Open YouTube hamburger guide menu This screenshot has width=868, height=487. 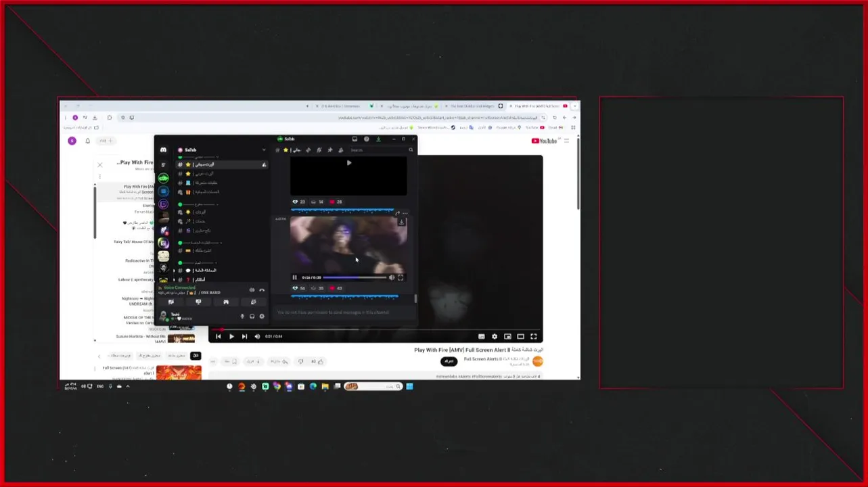(x=567, y=141)
